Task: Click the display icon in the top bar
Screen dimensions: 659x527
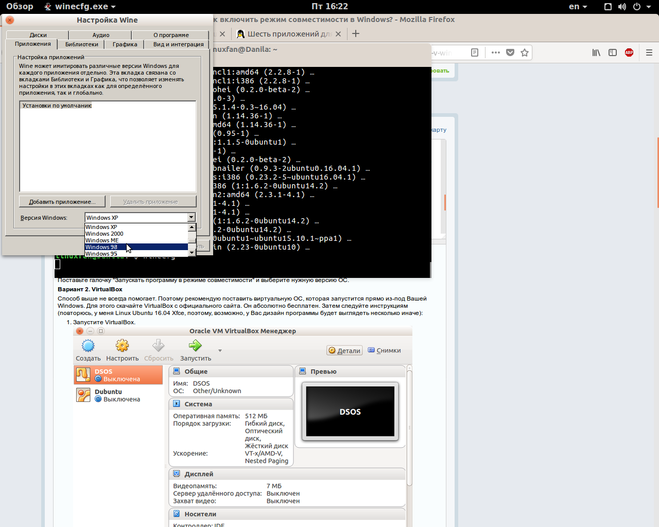Action: (608, 7)
